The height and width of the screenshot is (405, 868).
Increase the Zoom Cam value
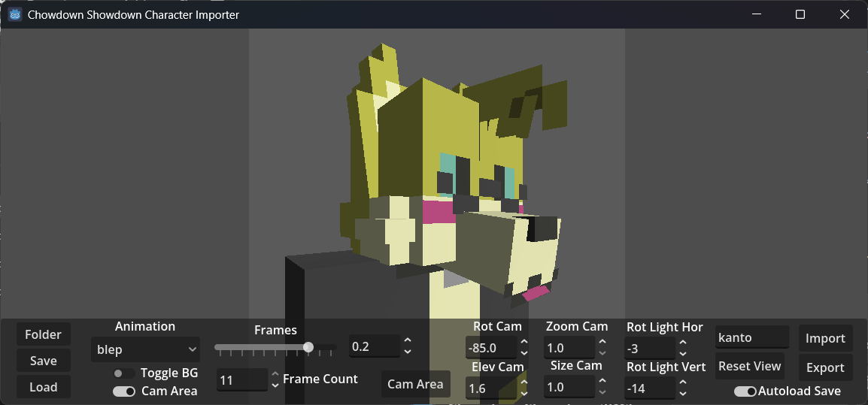[x=602, y=343]
